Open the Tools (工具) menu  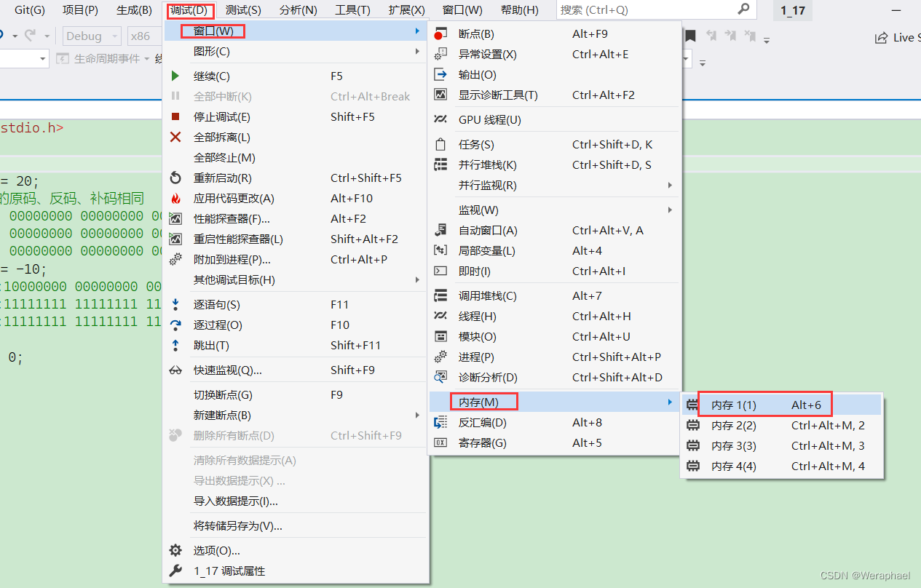tap(352, 10)
